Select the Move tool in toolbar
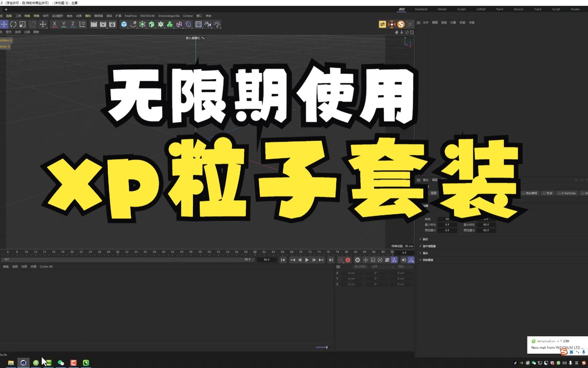 coord(4,24)
